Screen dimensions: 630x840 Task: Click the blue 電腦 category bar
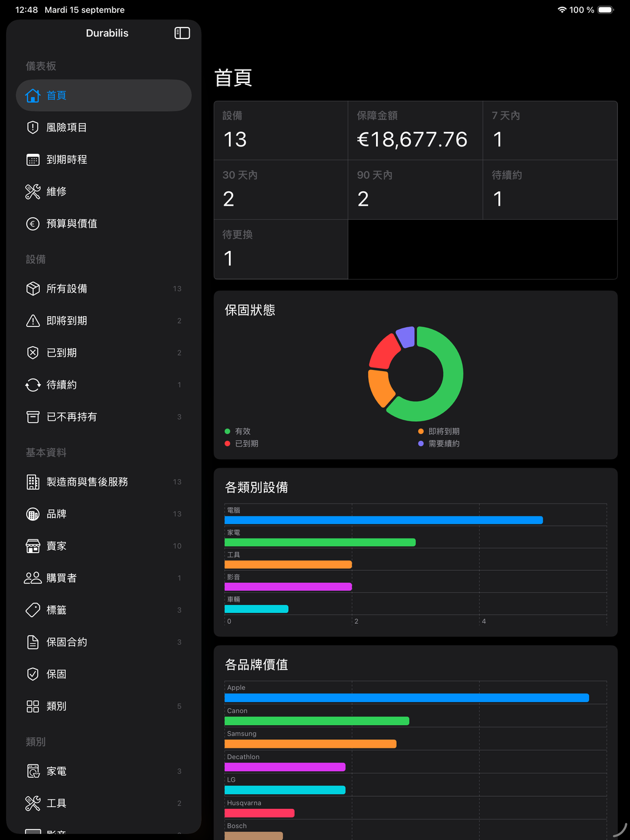pos(383,520)
